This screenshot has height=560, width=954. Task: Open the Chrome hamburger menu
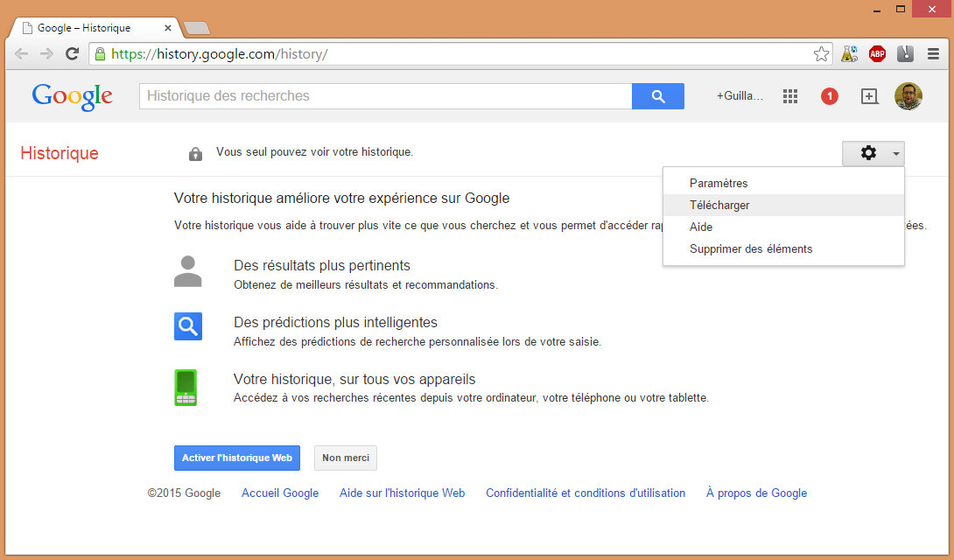(x=933, y=53)
